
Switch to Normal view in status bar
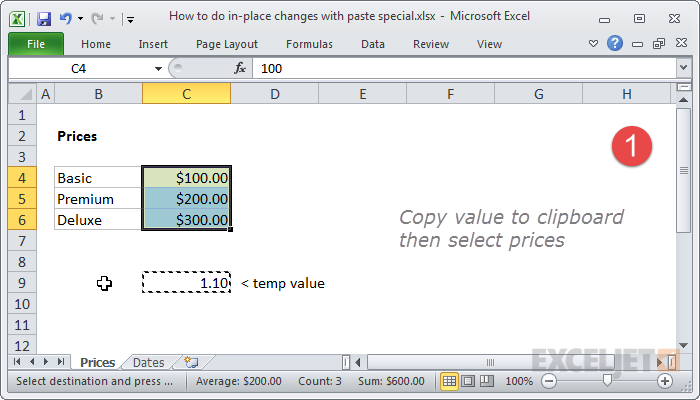449,381
